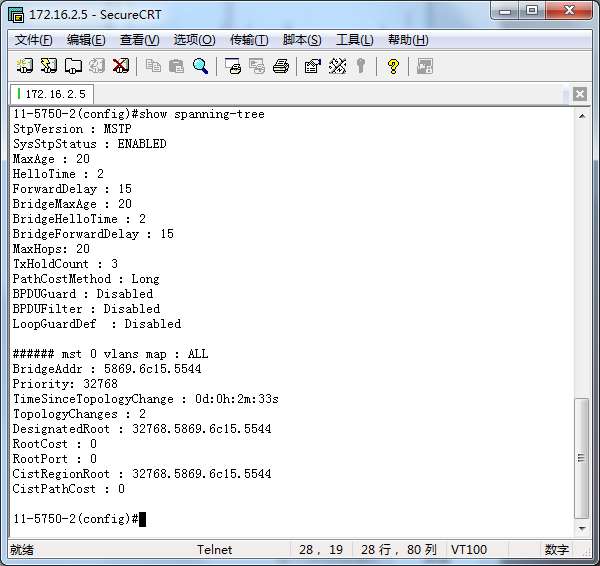Click the Connect in Tab icon
This screenshot has height=566, width=600.
pos(73,66)
